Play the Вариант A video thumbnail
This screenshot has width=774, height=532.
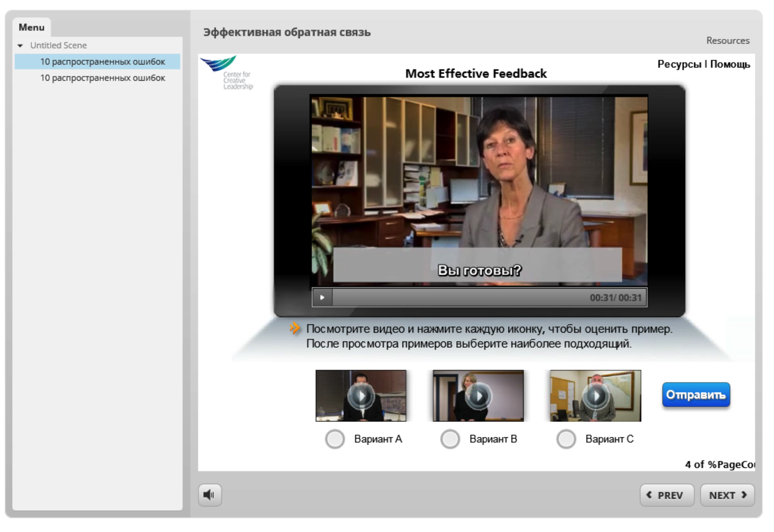(x=361, y=396)
